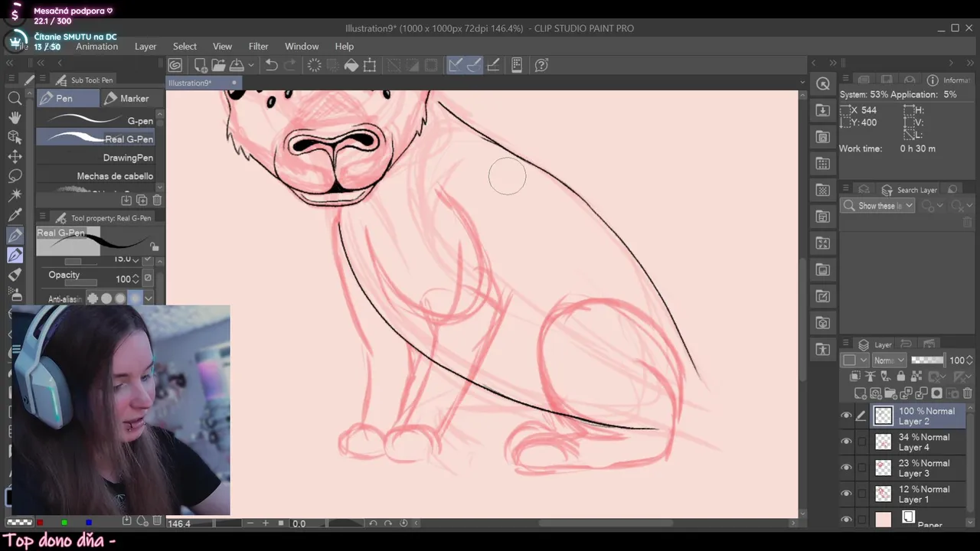Viewport: 980px width, 551px height.
Task: Hide Layer 1 via eye icon
Action: click(846, 494)
